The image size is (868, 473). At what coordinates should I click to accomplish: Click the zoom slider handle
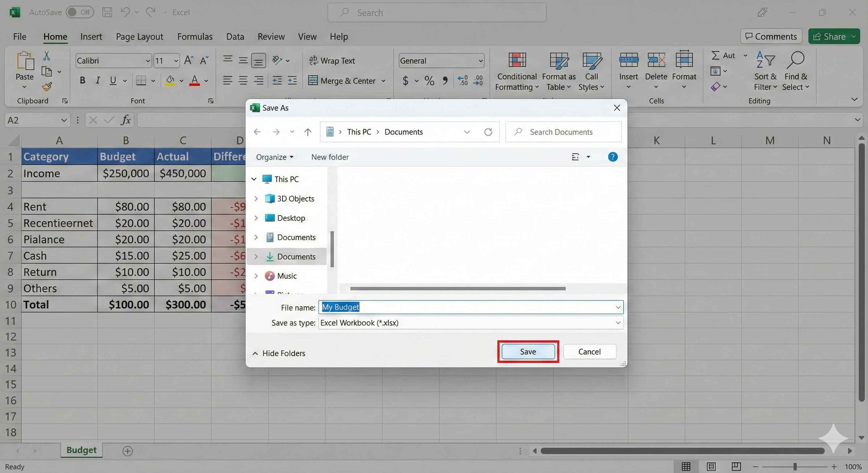[795, 467]
